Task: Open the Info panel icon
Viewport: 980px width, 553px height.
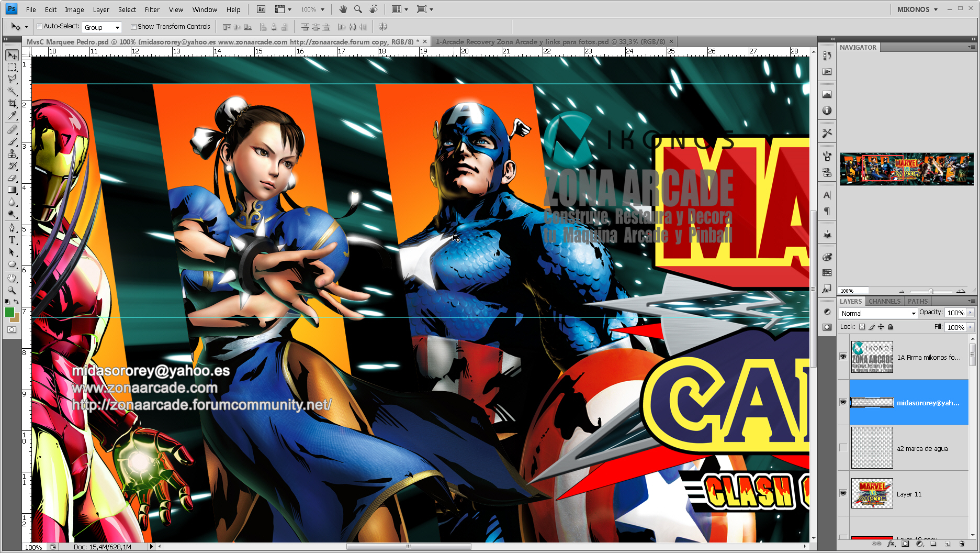Action: tap(827, 110)
